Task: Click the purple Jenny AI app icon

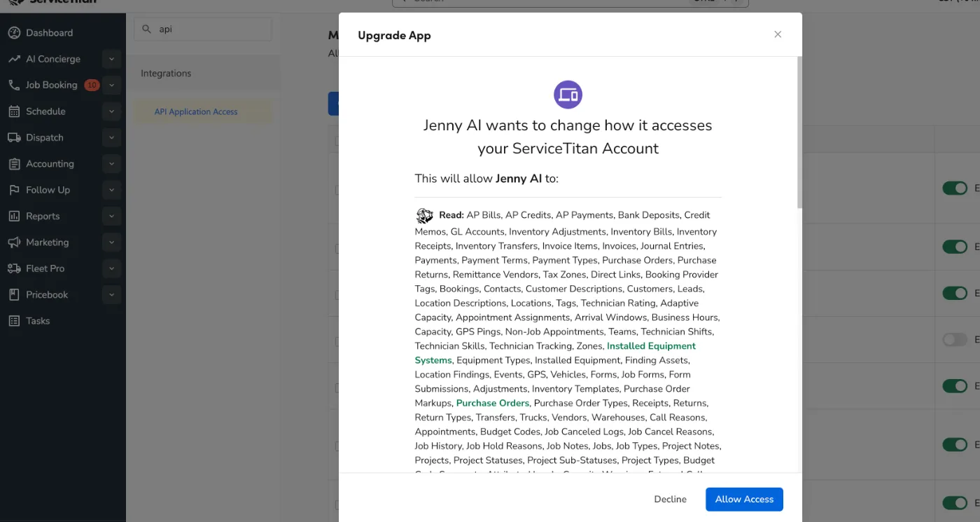Action: 568,95
